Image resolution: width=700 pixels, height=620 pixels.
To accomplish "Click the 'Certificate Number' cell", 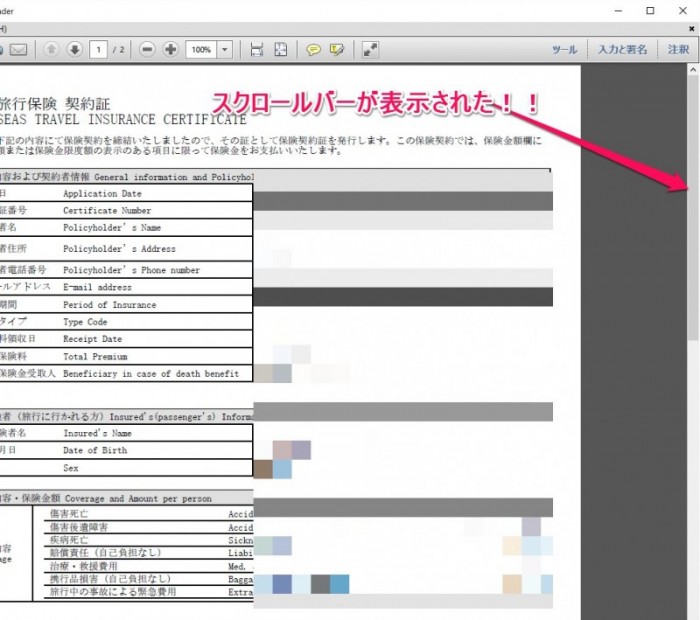I will point(107,211).
